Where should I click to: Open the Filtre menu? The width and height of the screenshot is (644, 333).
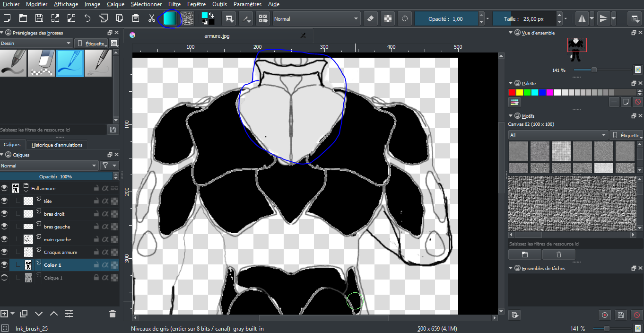174,4
